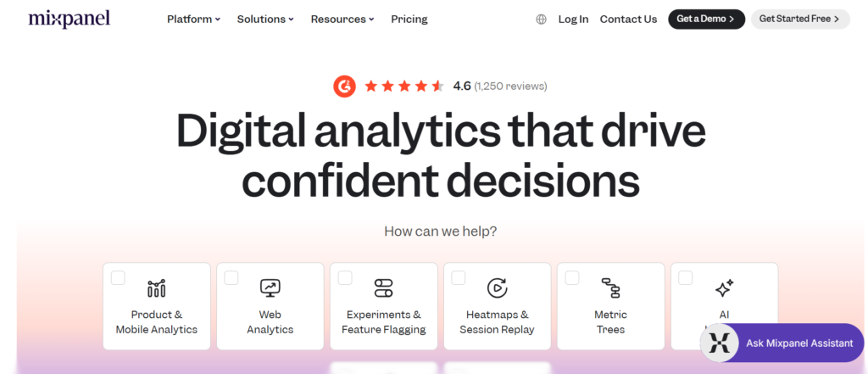
Task: Click the Metric Trees hierarchy icon
Action: [610, 288]
